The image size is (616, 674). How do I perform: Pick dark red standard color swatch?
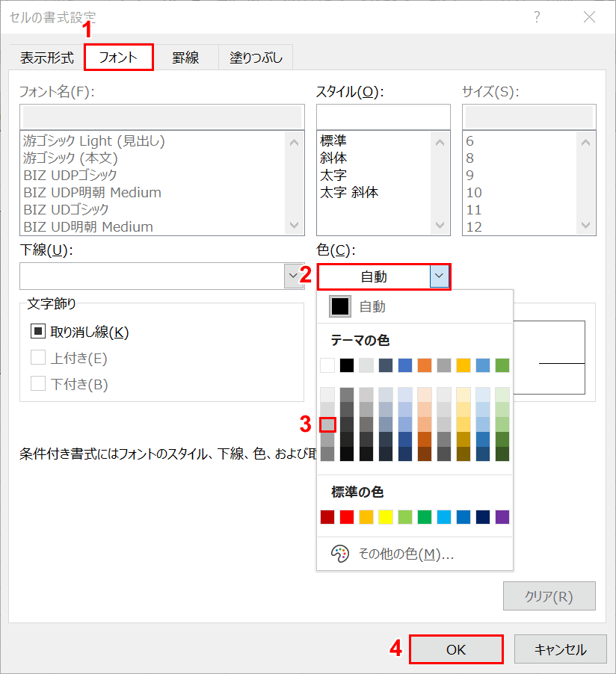tap(327, 517)
